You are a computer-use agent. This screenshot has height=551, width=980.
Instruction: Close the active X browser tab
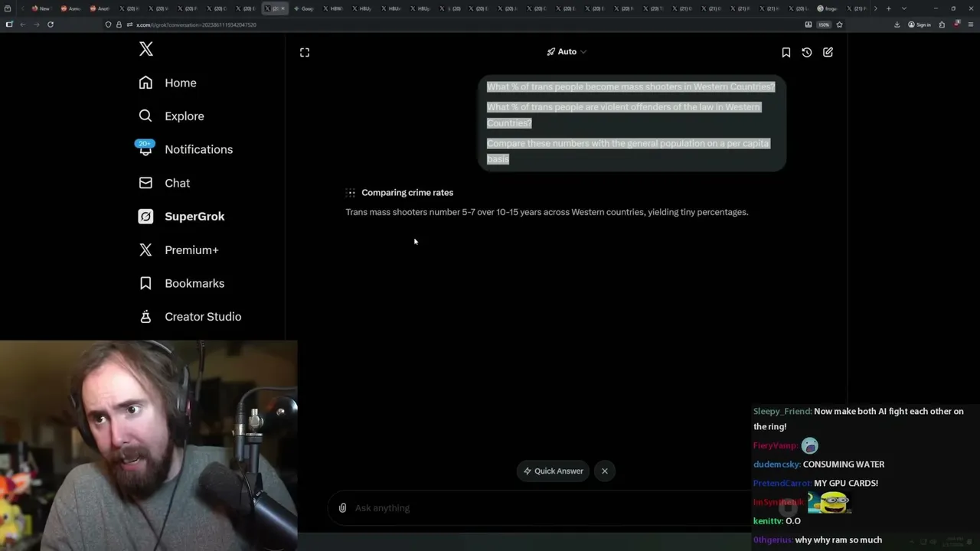(283, 8)
